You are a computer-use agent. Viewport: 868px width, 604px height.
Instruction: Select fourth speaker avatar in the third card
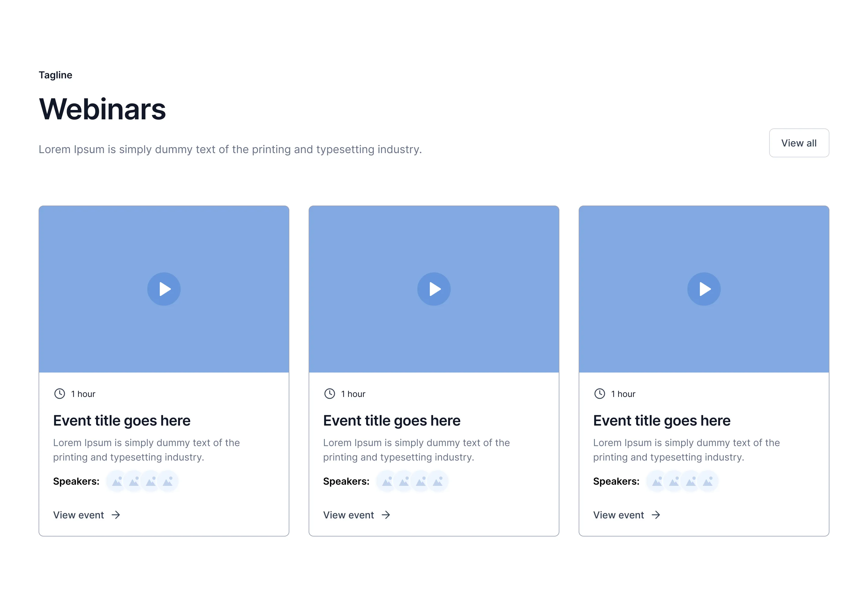pyautogui.click(x=707, y=481)
